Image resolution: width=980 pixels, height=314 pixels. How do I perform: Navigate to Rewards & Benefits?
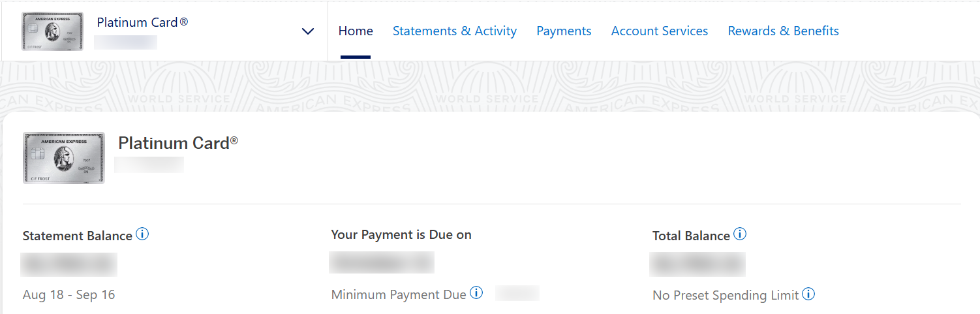784,31
